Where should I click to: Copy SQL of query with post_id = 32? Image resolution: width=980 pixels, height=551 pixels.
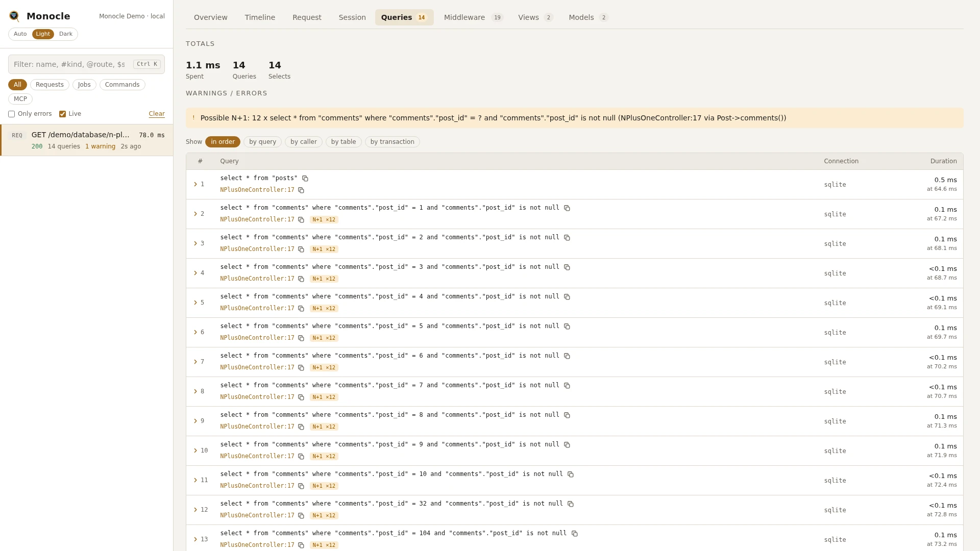[571, 504]
